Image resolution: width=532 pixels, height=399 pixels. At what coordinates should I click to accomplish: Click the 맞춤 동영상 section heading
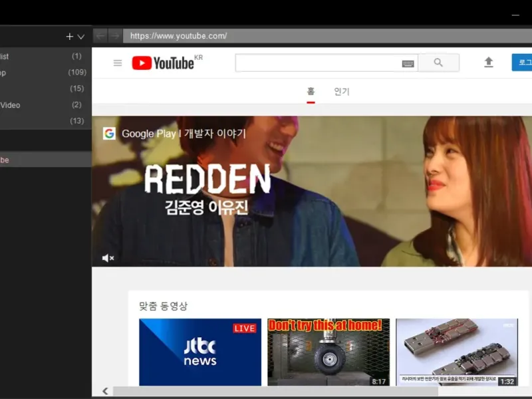tap(163, 306)
